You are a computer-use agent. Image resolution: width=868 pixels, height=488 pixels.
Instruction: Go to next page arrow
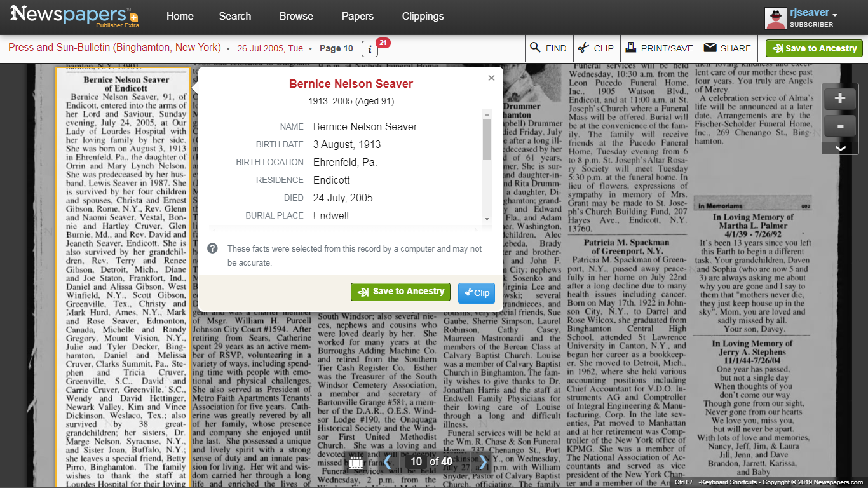coord(483,461)
